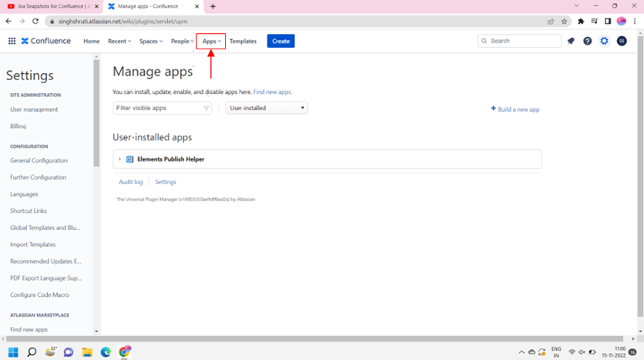644x360 pixels.
Task: Show hidden system tray icons
Action: pos(522,352)
